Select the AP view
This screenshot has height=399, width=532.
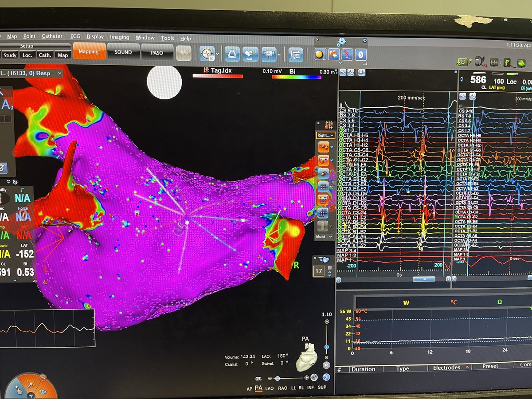pos(250,389)
